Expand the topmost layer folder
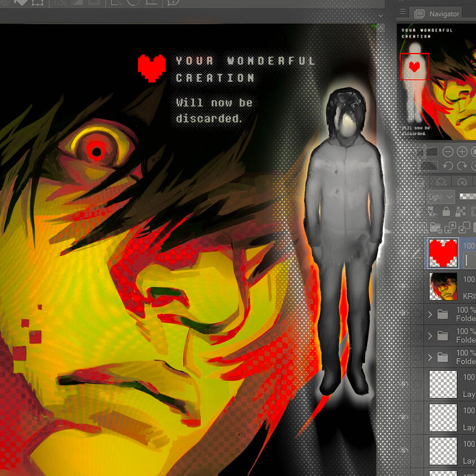The image size is (476, 476). click(430, 314)
